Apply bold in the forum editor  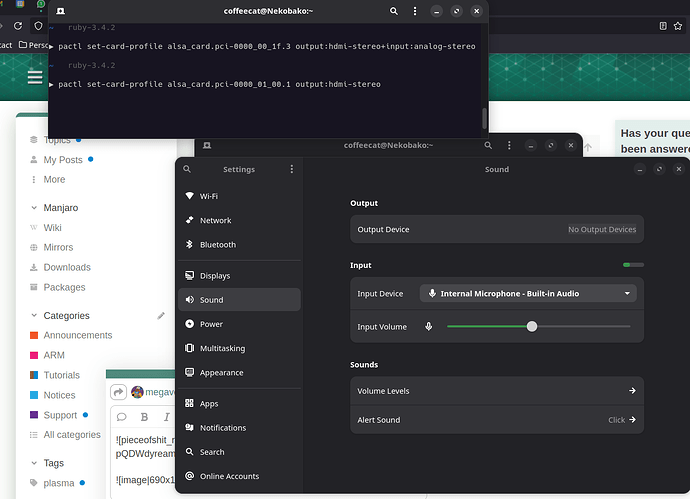tap(144, 417)
